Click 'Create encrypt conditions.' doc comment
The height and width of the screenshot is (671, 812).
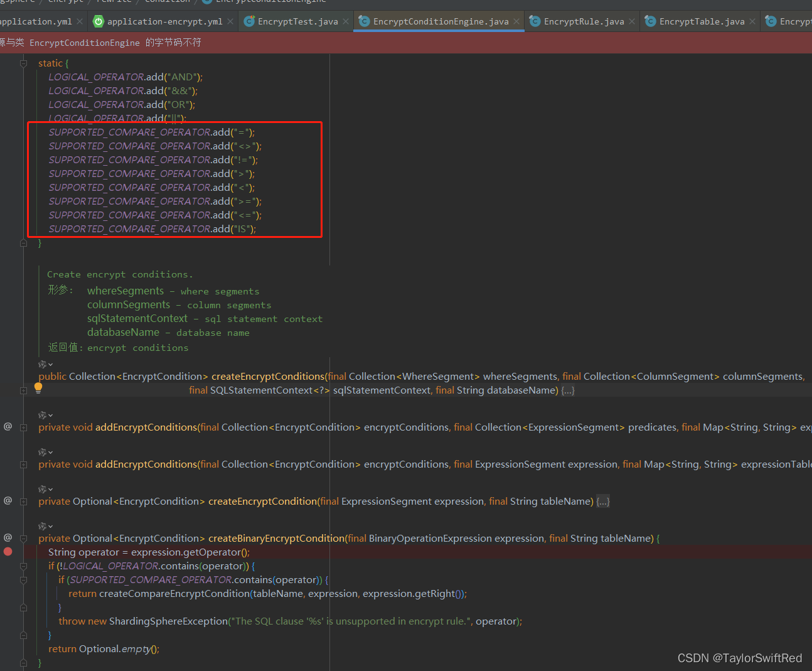(120, 274)
